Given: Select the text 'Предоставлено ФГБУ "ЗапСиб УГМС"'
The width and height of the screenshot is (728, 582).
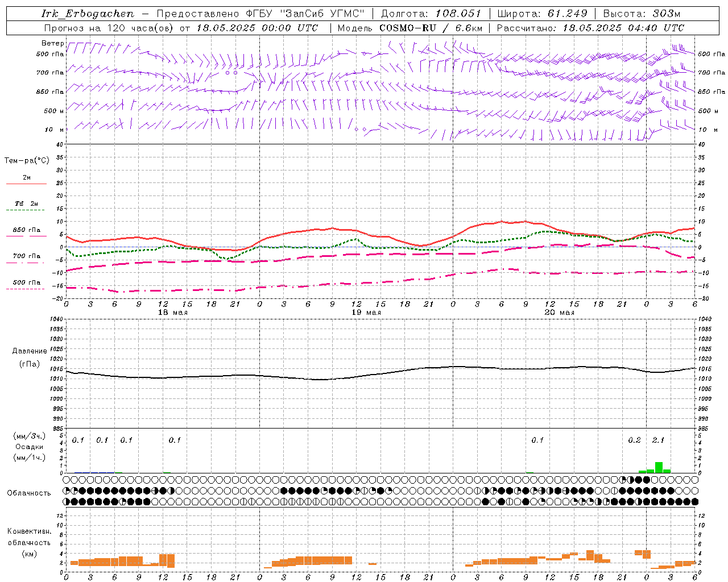Looking at the screenshot, I should (x=260, y=14).
